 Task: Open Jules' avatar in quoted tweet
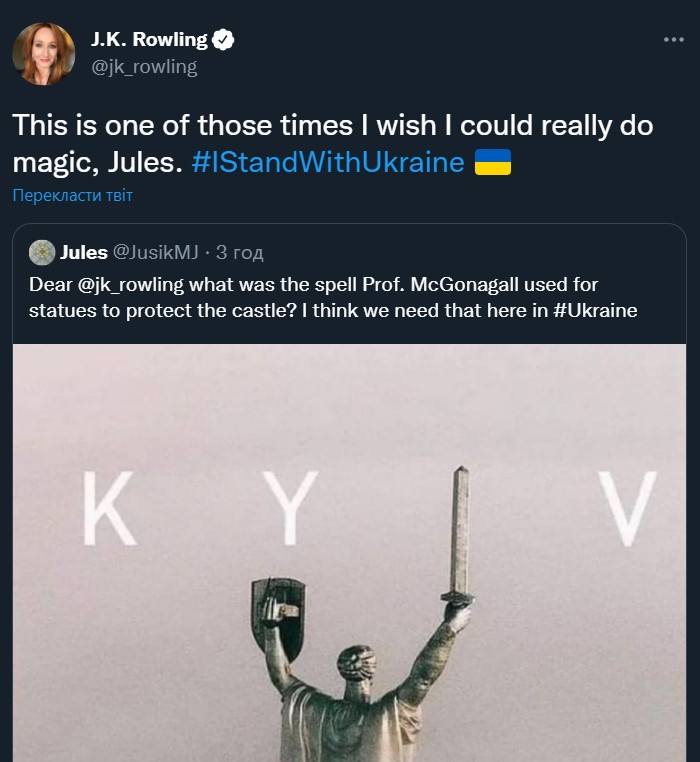[42, 252]
